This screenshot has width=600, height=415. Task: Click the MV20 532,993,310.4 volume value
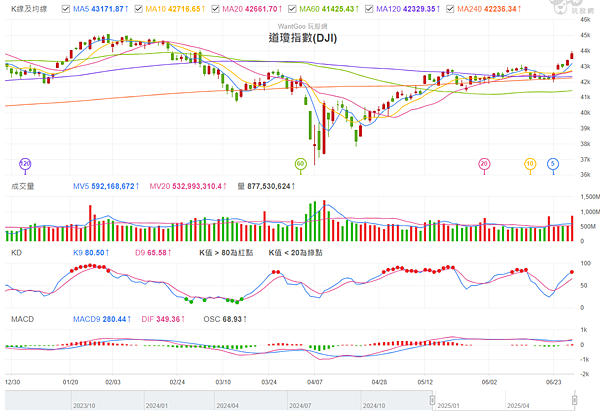tap(188, 186)
